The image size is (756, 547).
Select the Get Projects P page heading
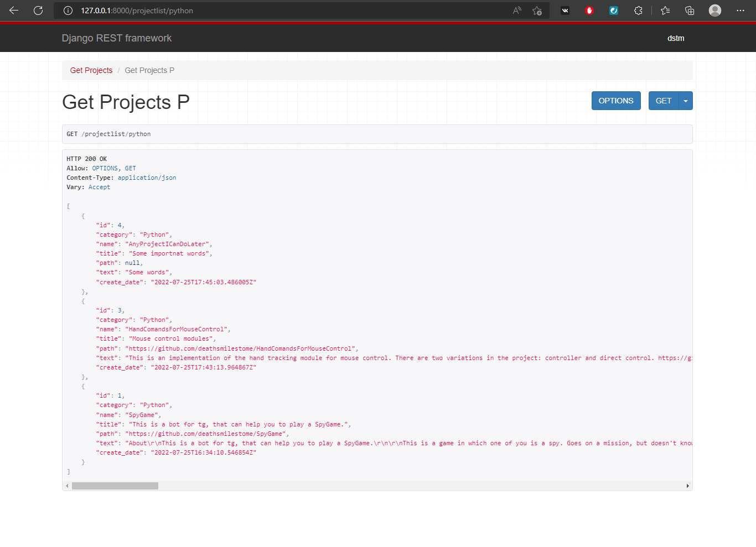[126, 102]
